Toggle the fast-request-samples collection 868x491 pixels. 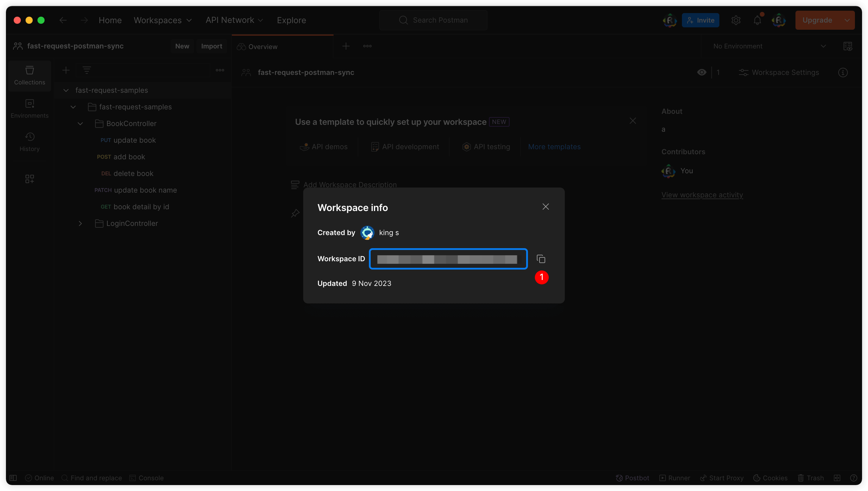[x=65, y=90]
